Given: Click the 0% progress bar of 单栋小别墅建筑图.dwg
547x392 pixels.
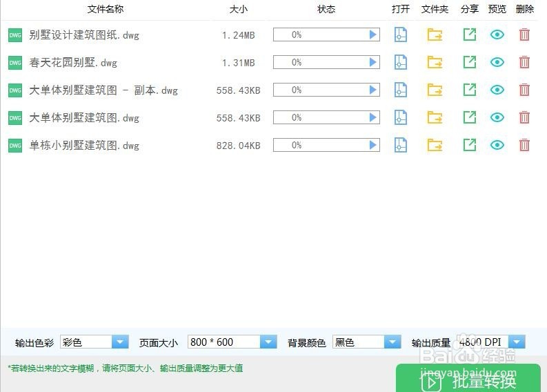Looking at the screenshot, I should (326, 145).
